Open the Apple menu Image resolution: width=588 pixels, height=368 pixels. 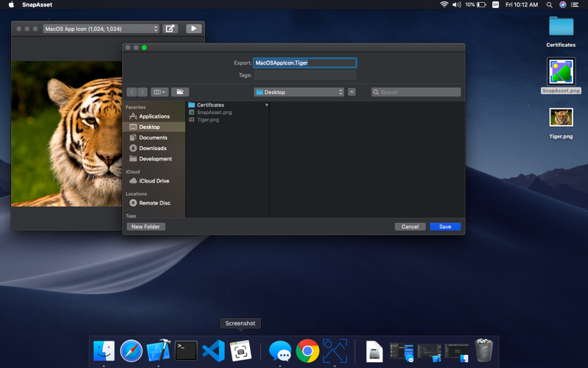click(x=11, y=4)
